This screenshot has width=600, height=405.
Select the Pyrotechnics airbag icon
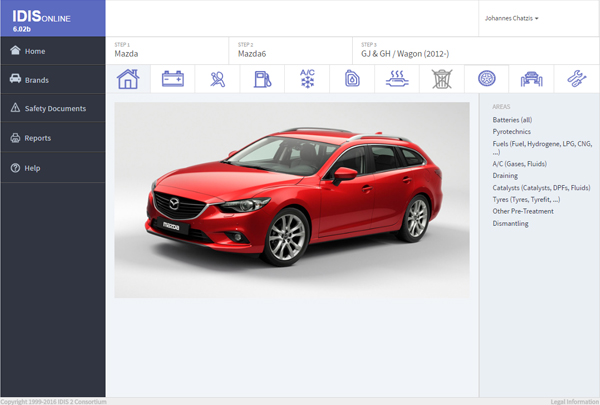point(218,79)
